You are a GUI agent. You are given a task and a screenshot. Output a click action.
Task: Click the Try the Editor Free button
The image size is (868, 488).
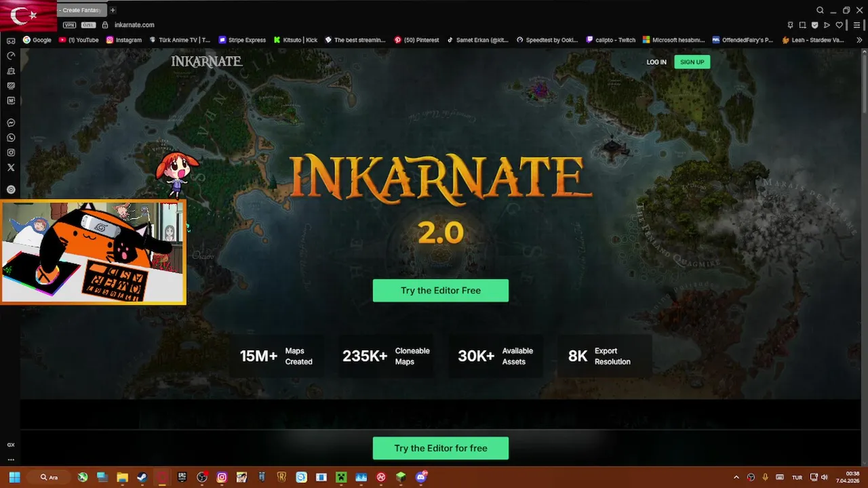click(441, 290)
